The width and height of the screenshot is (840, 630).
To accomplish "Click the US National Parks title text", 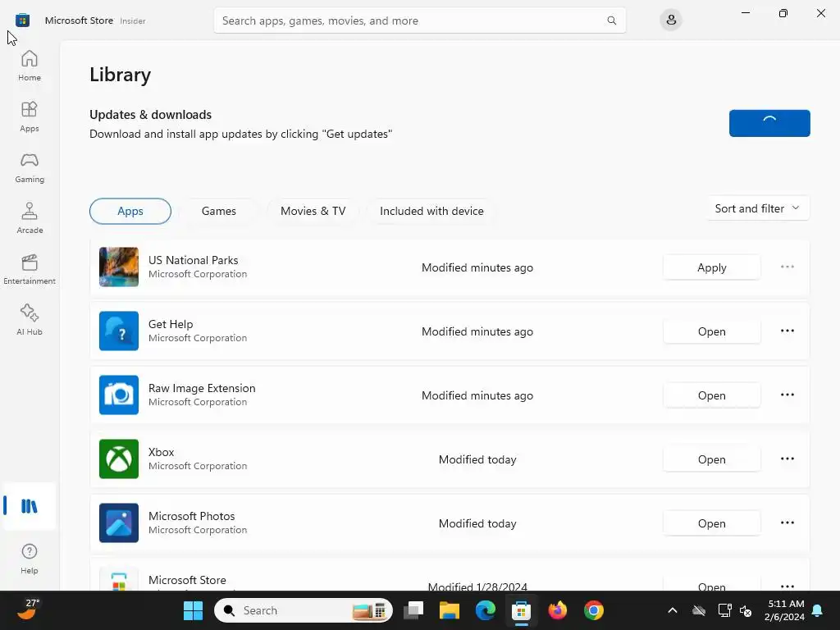I will [x=194, y=260].
